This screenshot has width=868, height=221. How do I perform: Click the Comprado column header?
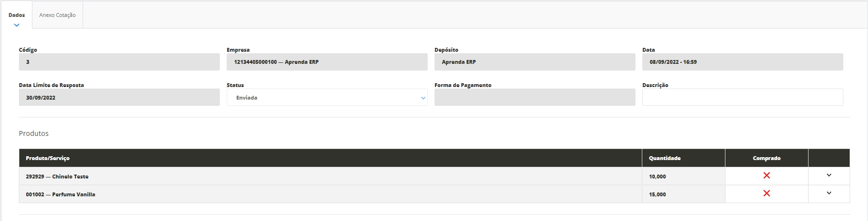point(767,158)
